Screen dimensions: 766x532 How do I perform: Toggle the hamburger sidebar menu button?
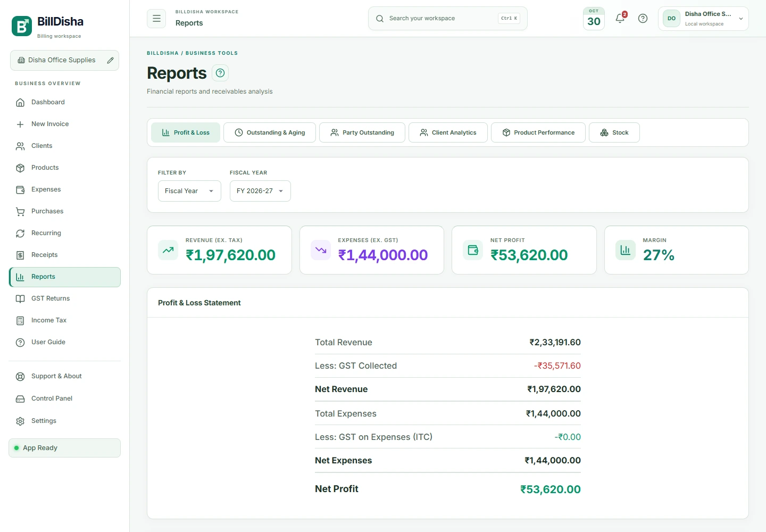[x=156, y=18]
